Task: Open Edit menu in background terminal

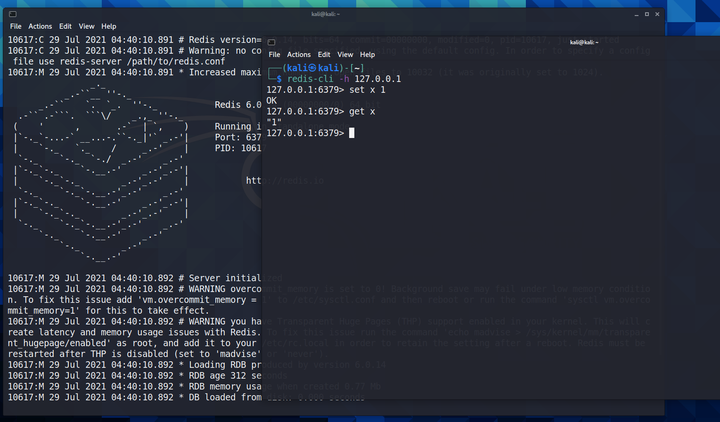Action: pos(65,27)
